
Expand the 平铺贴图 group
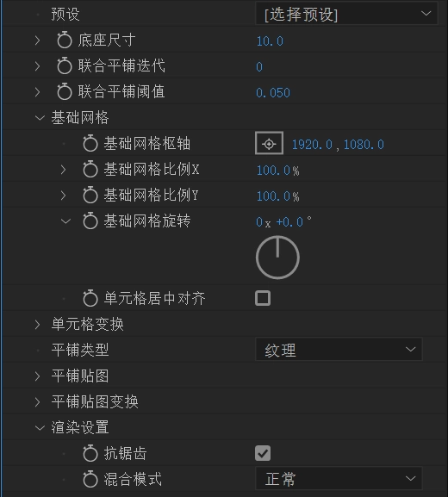[x=38, y=376]
